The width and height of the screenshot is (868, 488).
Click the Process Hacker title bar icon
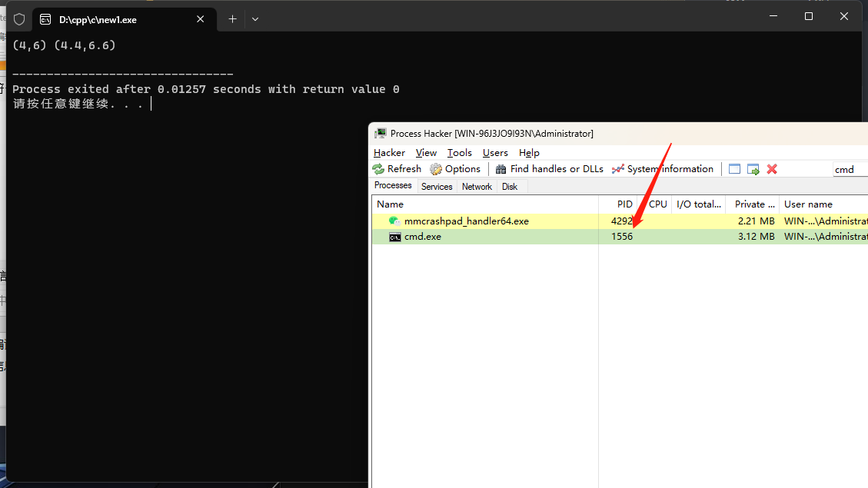(x=381, y=134)
